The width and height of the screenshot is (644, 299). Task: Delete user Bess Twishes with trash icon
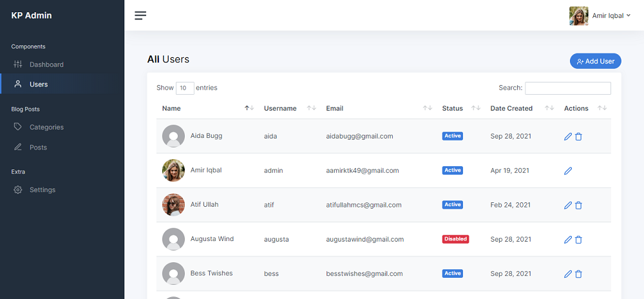coord(578,274)
